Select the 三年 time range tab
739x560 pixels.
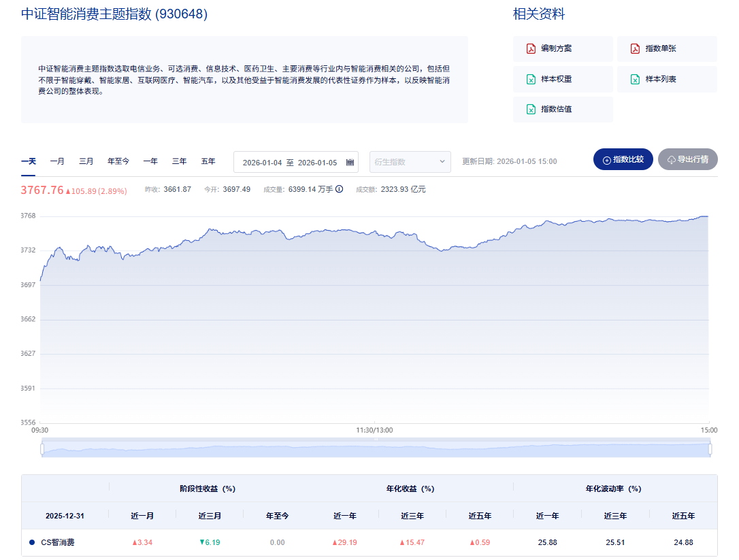pyautogui.click(x=179, y=161)
